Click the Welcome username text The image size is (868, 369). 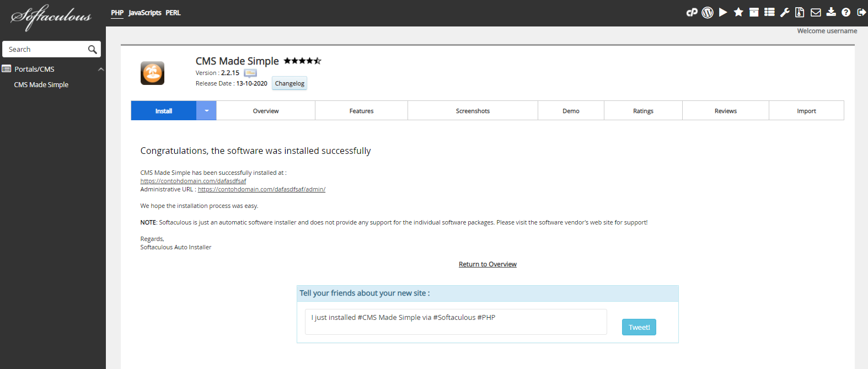[x=827, y=31]
